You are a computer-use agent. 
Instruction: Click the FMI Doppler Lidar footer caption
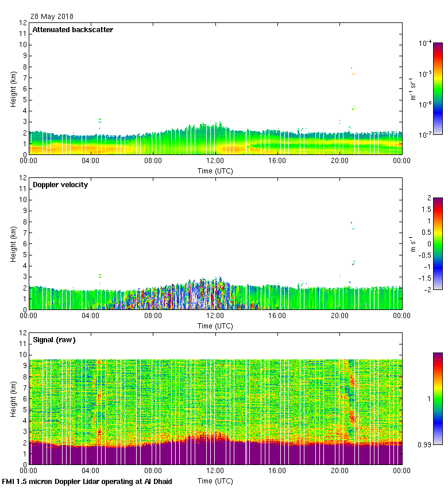[87, 481]
